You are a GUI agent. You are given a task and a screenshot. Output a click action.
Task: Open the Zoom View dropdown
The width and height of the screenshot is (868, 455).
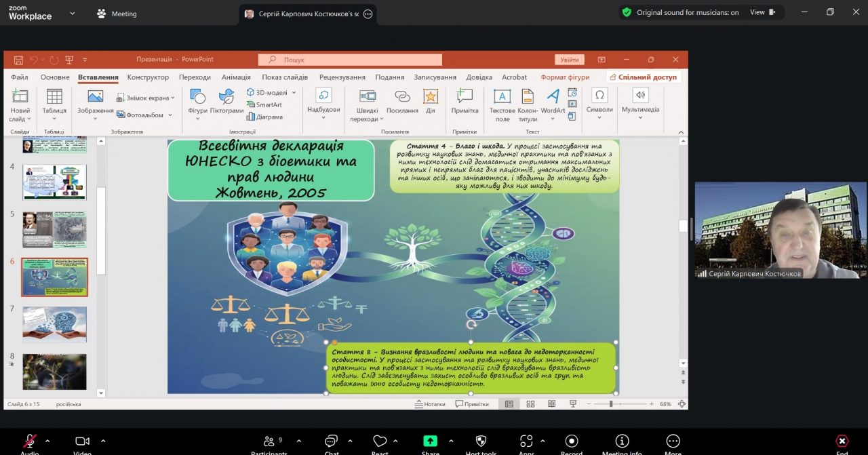point(762,12)
